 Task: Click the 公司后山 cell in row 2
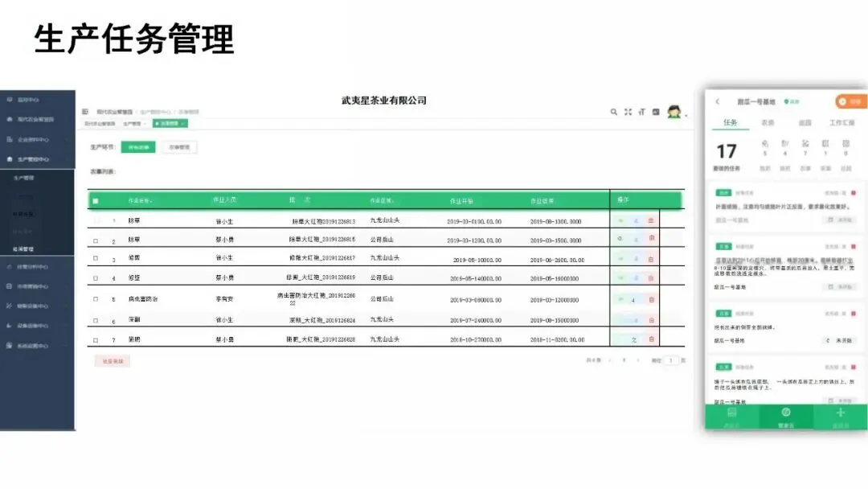382,239
